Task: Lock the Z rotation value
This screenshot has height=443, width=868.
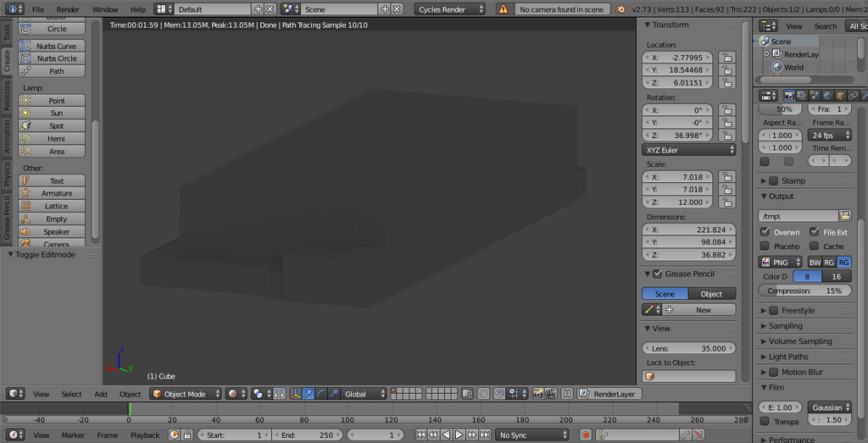Action: click(x=726, y=136)
